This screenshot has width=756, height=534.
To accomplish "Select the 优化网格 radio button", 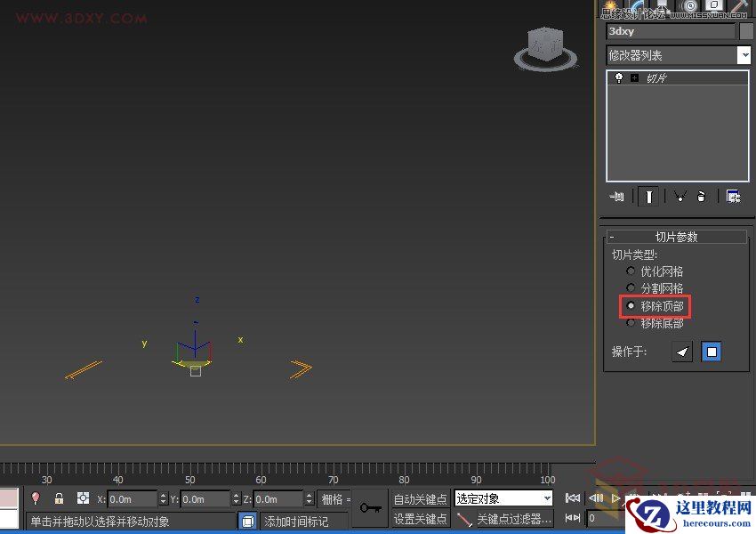I will point(631,271).
